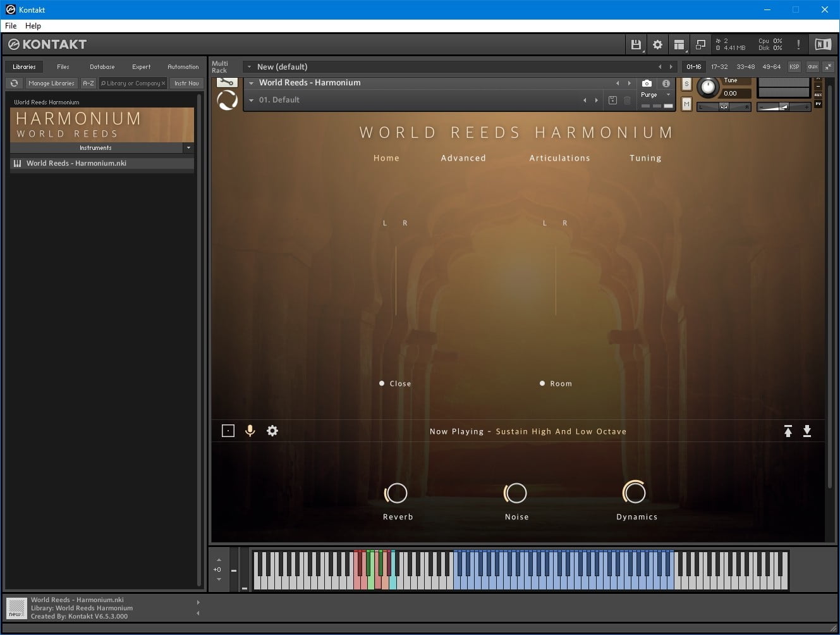Open the Purge dropdown menu
The height and width of the screenshot is (635, 840).
(x=654, y=95)
